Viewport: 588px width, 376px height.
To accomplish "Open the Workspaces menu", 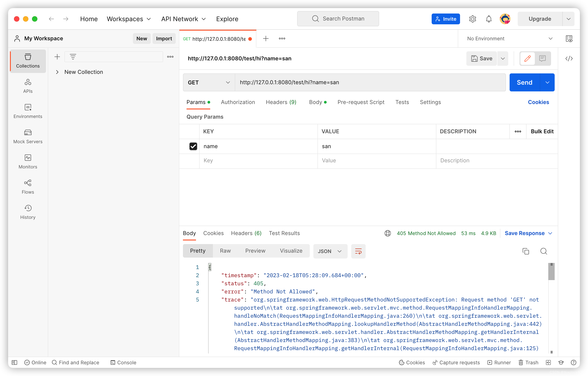I will (129, 19).
